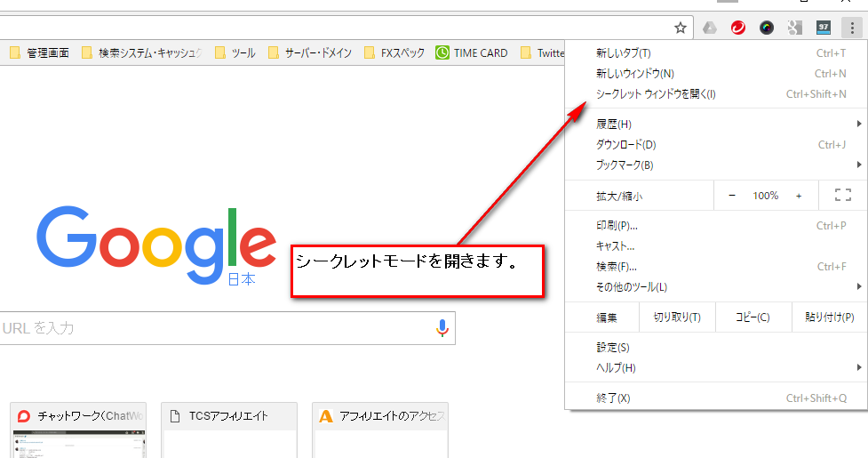Expand the その他のツール(L) submenu

716,287
